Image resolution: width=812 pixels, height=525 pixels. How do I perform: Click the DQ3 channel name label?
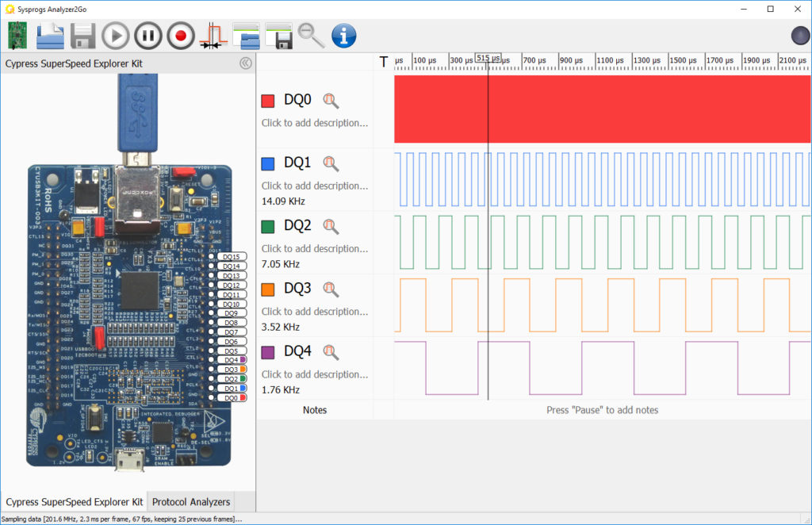click(x=297, y=289)
